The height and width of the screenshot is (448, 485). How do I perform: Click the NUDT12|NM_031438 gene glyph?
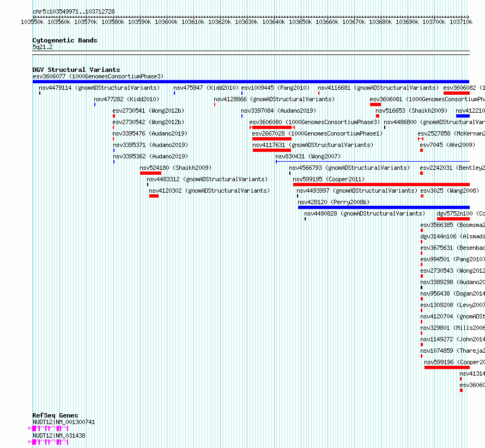tap(48, 442)
